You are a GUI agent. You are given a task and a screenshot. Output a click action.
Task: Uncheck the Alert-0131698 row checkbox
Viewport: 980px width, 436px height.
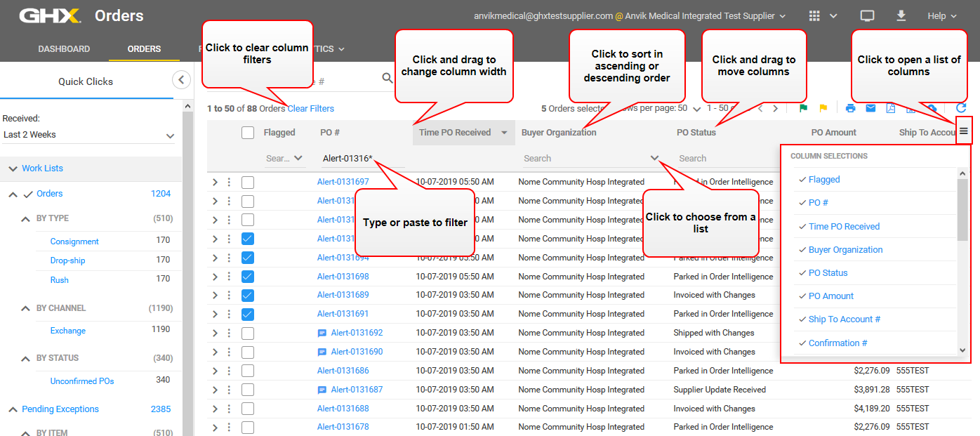(248, 277)
